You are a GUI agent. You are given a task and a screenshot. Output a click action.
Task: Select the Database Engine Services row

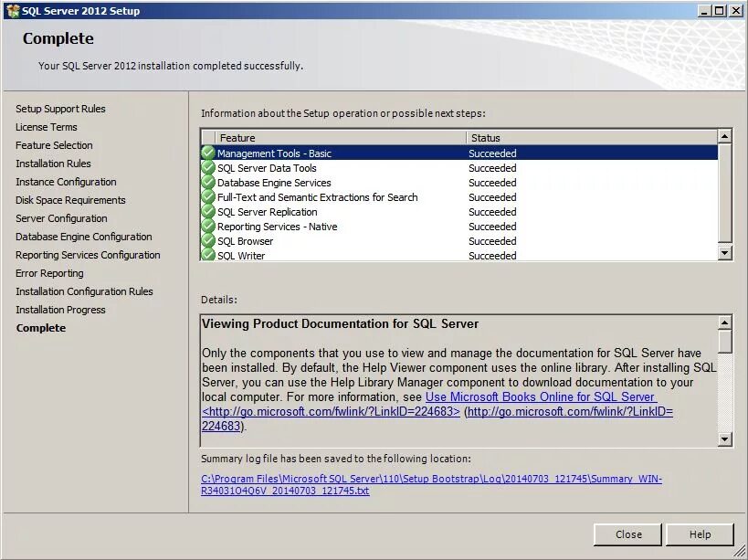coord(459,183)
